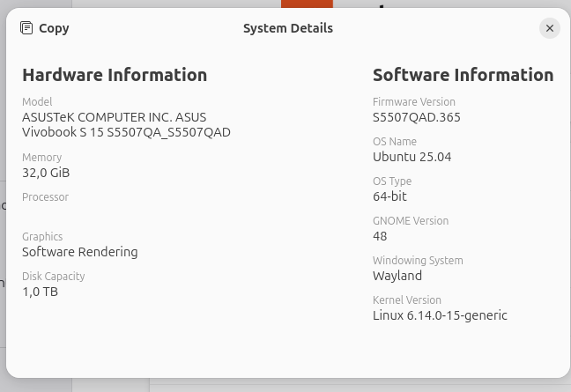Click the Wayland windowing system value

(397, 276)
